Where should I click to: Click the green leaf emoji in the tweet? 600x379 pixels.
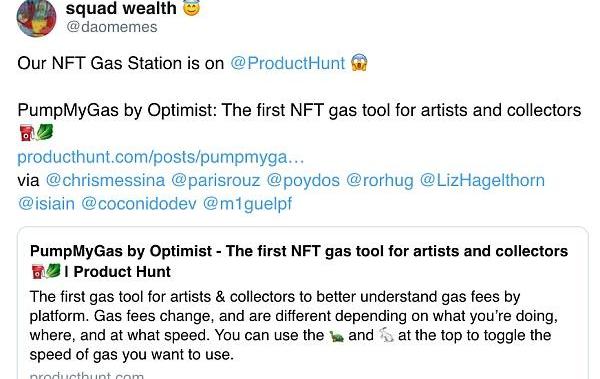tap(44, 132)
